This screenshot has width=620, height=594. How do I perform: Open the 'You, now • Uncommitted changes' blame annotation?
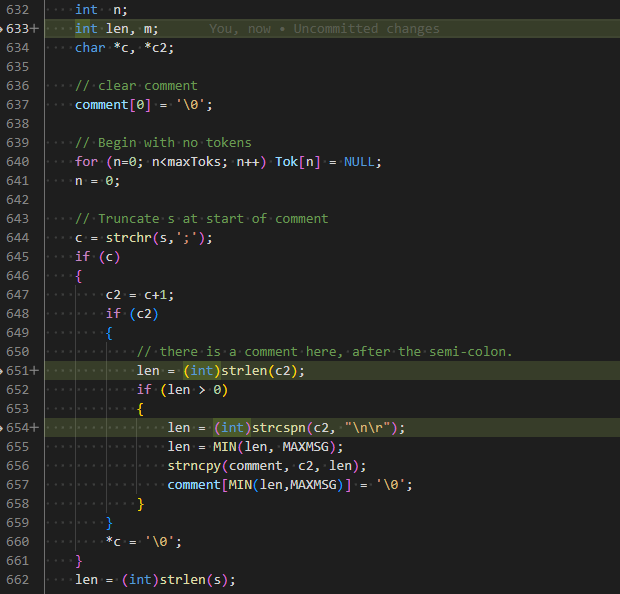point(324,29)
